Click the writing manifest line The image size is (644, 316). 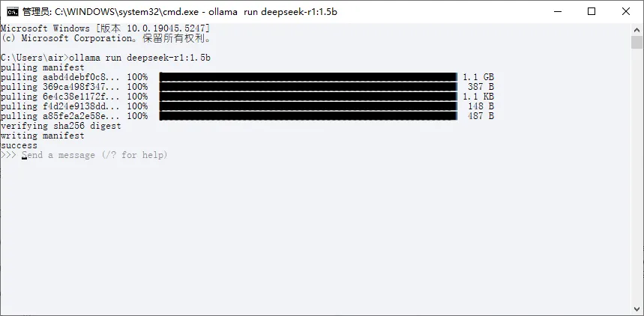pos(42,136)
